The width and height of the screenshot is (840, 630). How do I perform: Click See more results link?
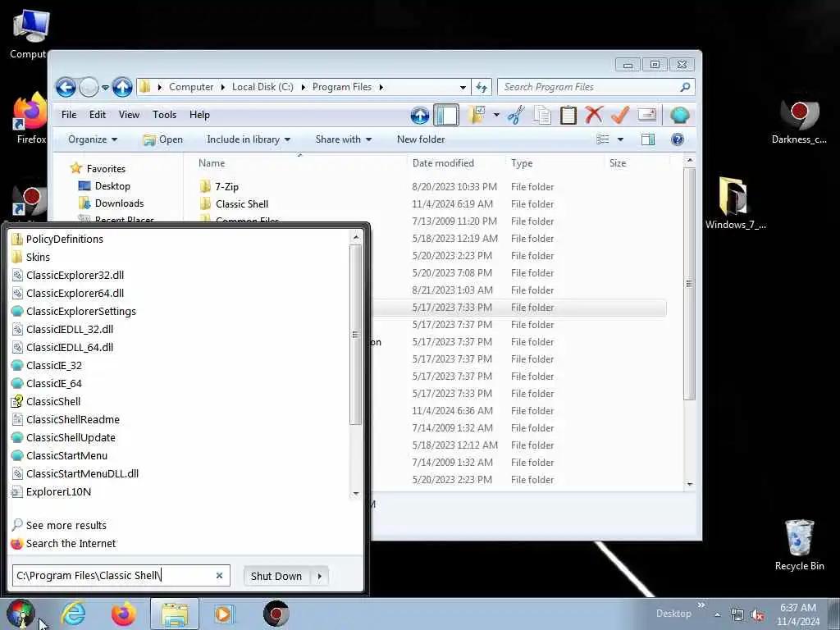(x=66, y=525)
